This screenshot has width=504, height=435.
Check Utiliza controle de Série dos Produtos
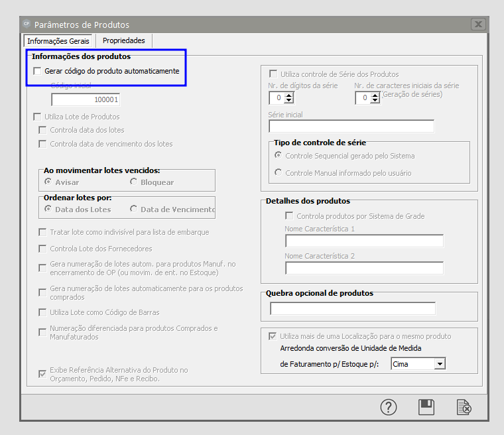(x=273, y=74)
